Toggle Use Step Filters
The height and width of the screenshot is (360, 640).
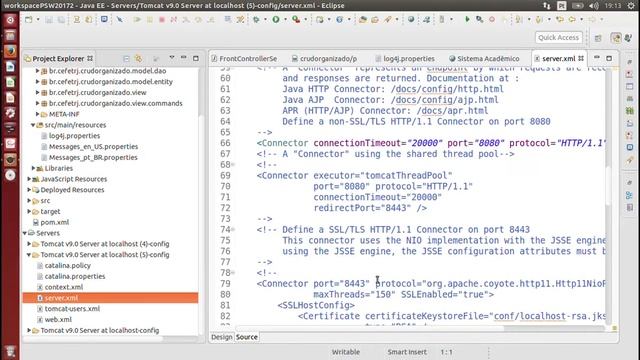240,19
